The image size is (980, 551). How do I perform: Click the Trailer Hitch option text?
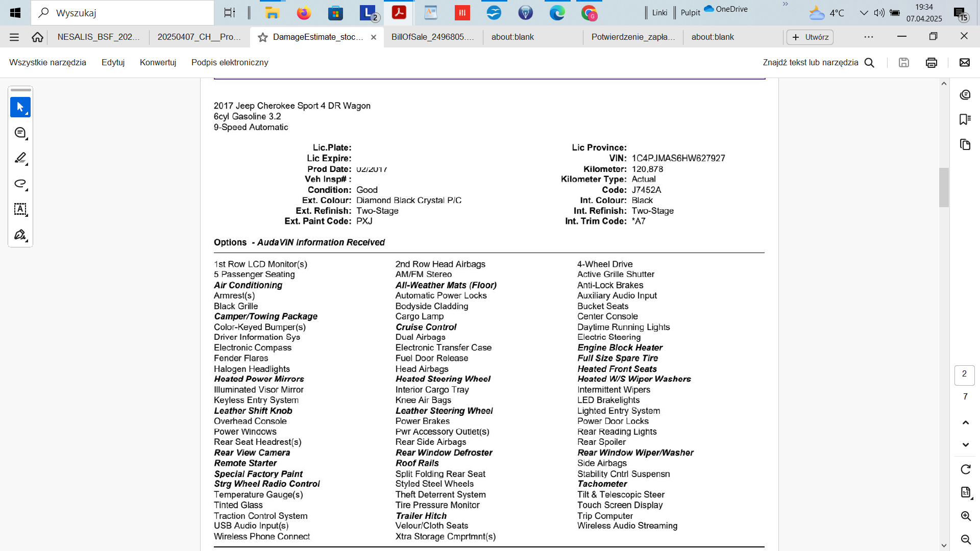pyautogui.click(x=421, y=516)
